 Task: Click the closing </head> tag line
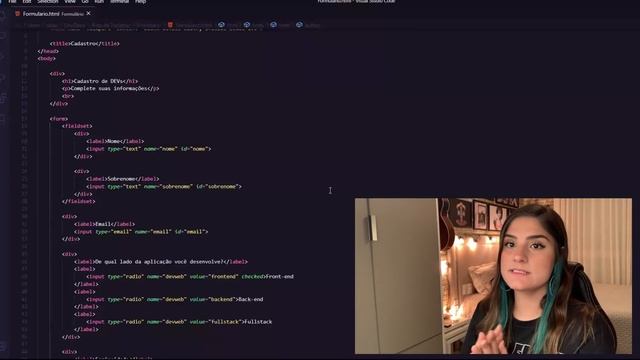coord(48,51)
